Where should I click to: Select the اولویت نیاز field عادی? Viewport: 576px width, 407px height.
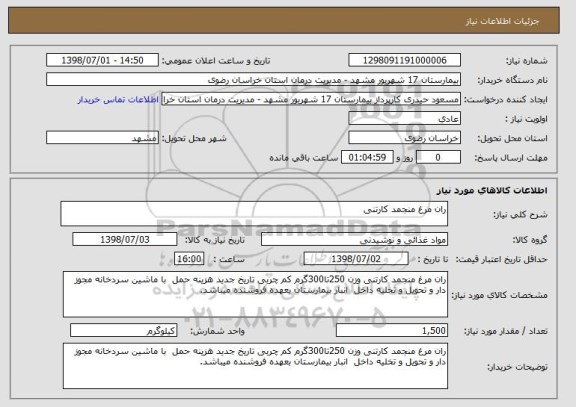tap(404, 119)
